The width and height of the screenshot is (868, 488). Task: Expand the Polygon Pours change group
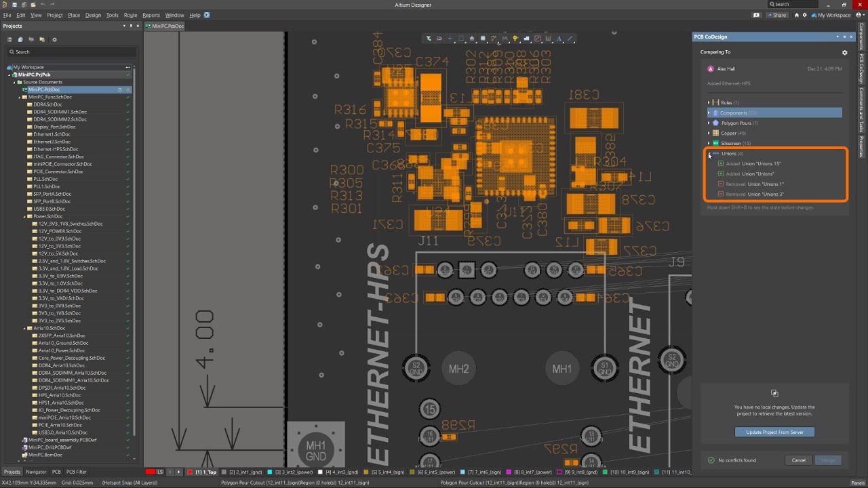[x=709, y=123]
